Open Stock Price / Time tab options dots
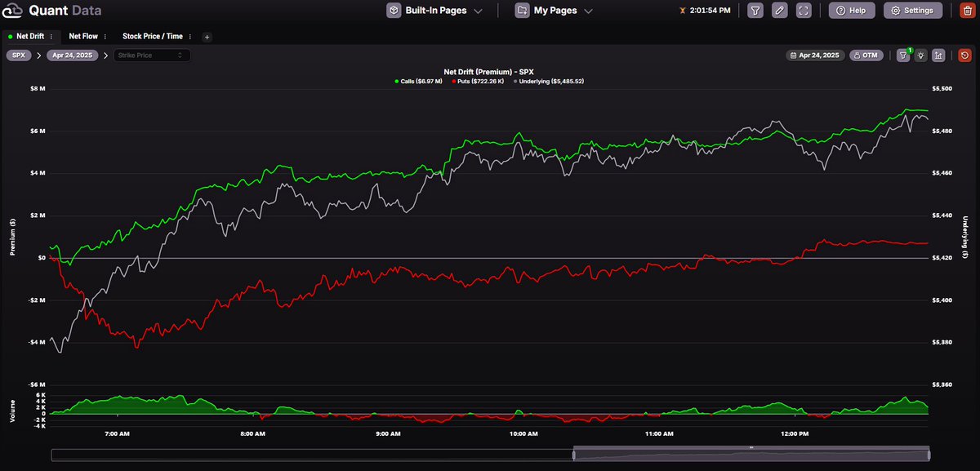 [x=191, y=37]
